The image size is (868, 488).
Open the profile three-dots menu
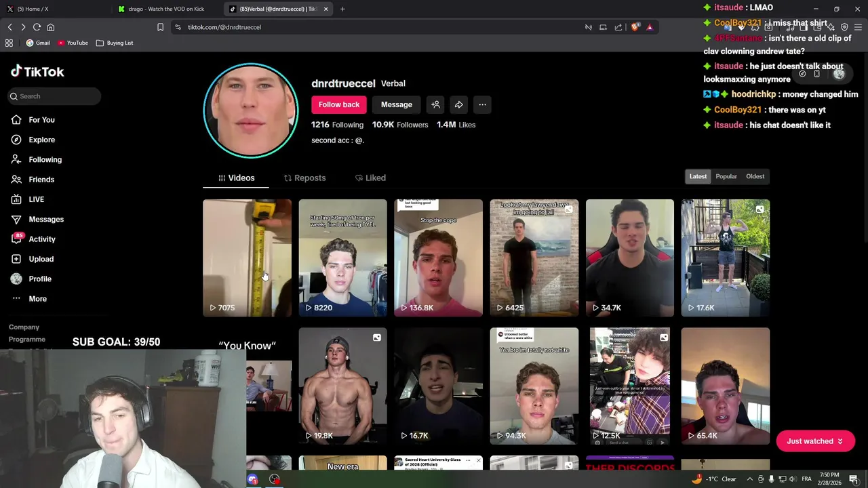(482, 104)
